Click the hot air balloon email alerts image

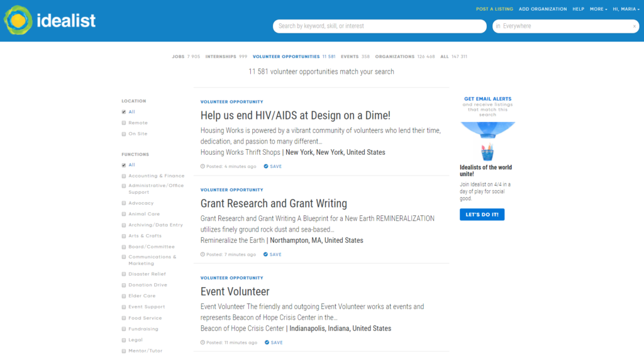coord(487,141)
